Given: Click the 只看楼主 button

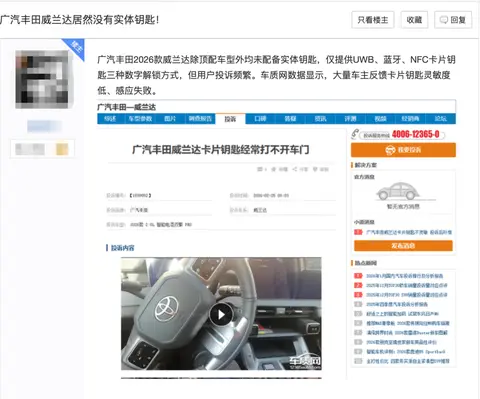Looking at the screenshot, I should click(x=373, y=20).
